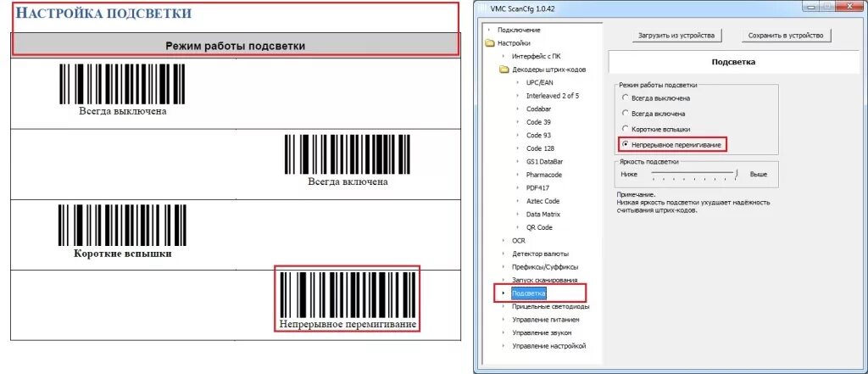Open GS1 DataBar settings
The height and width of the screenshot is (374, 868).
click(545, 162)
